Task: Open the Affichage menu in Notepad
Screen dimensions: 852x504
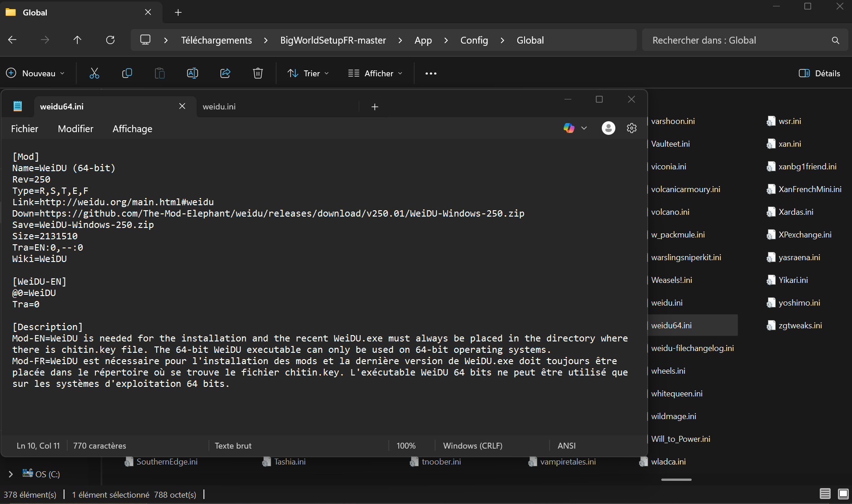Action: tap(132, 129)
